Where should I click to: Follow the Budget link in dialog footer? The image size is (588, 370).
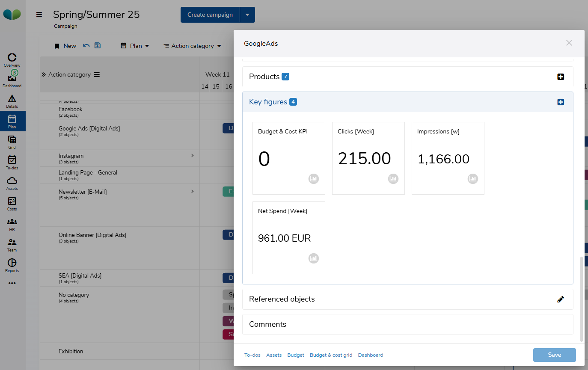pos(296,355)
